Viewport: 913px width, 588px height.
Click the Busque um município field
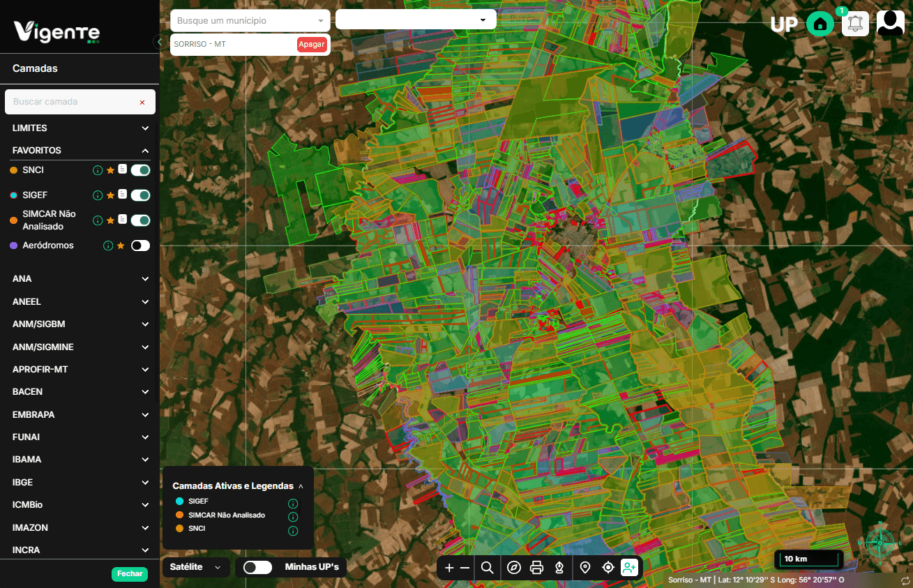coord(250,20)
